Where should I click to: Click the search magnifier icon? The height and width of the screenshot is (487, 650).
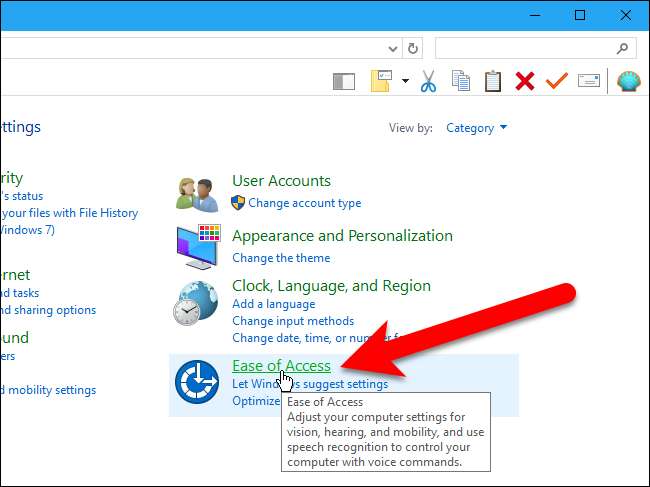pos(622,49)
